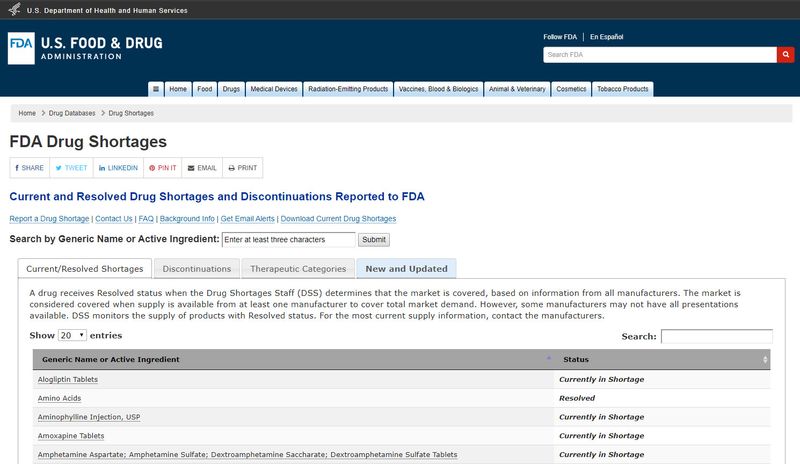This screenshot has height=464, width=800.
Task: Click U.S. Department of Health and Human Services text
Action: 107,10
